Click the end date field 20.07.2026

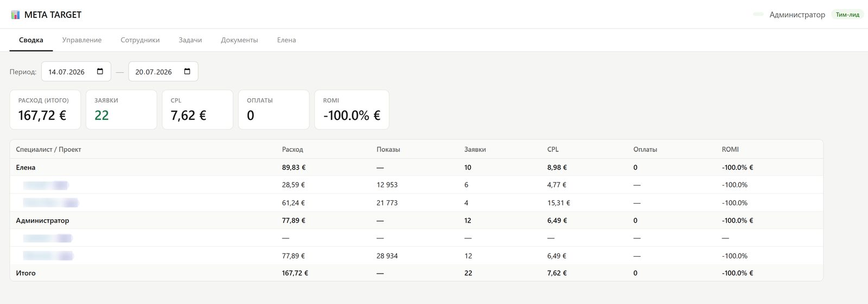point(163,72)
